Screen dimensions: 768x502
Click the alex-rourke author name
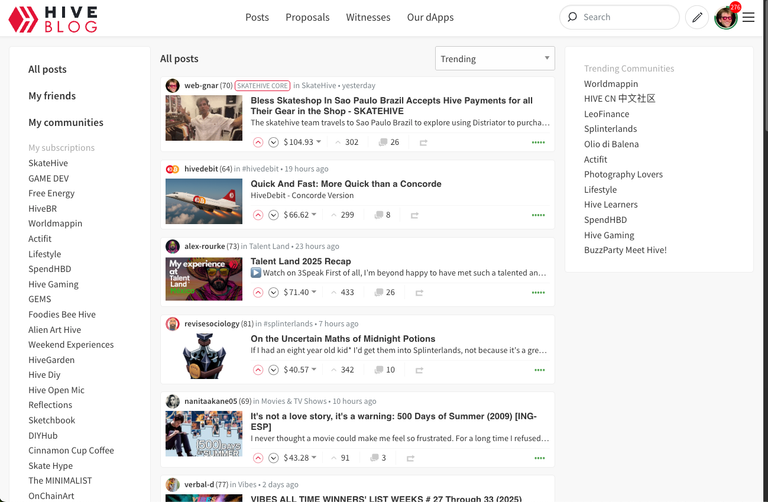tap(204, 246)
